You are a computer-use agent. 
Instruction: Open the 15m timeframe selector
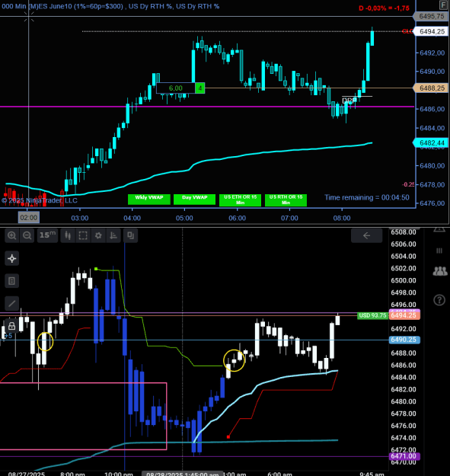pyautogui.click(x=48, y=235)
